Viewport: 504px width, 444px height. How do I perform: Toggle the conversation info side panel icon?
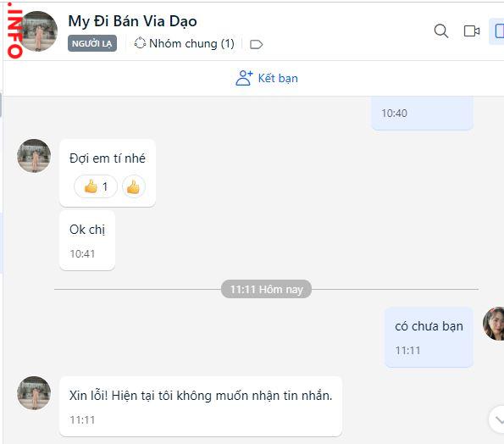coord(498,31)
